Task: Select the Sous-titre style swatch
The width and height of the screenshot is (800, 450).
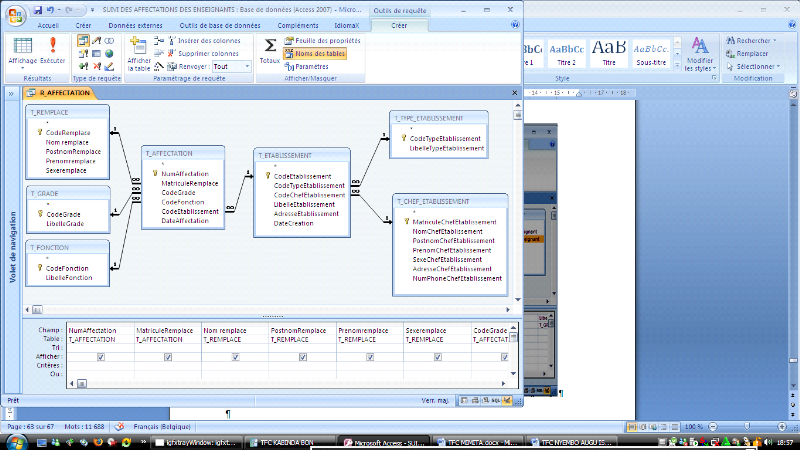Action: point(652,52)
